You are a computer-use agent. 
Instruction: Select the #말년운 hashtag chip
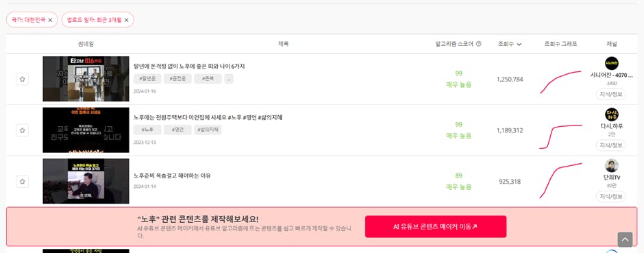click(x=147, y=79)
